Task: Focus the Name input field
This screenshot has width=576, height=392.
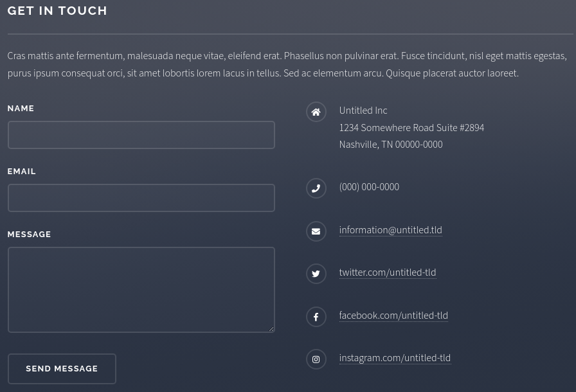Action: pyautogui.click(x=141, y=135)
